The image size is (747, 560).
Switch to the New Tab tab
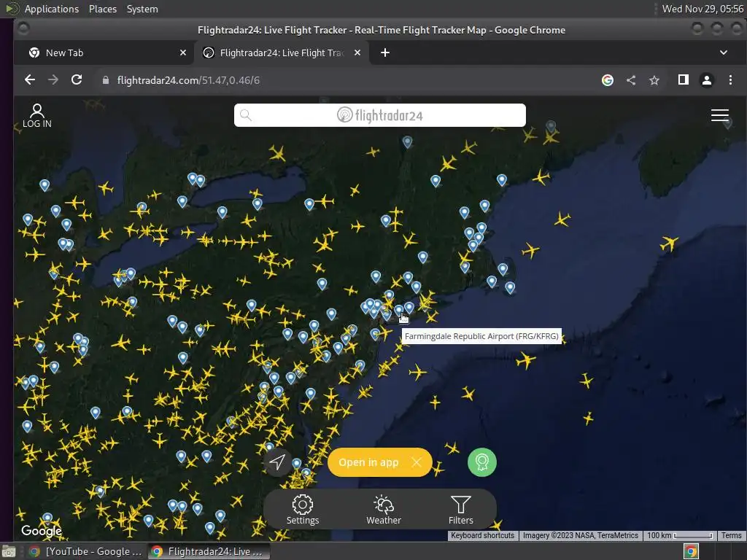(x=104, y=52)
